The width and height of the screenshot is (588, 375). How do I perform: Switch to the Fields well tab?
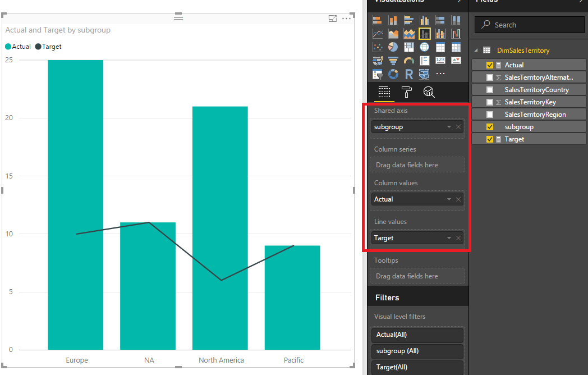tap(384, 92)
